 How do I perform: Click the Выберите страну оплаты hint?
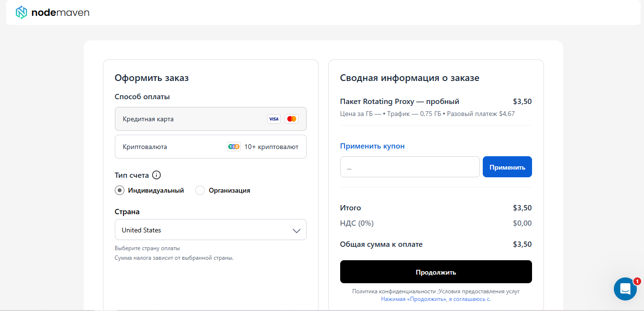147,248
